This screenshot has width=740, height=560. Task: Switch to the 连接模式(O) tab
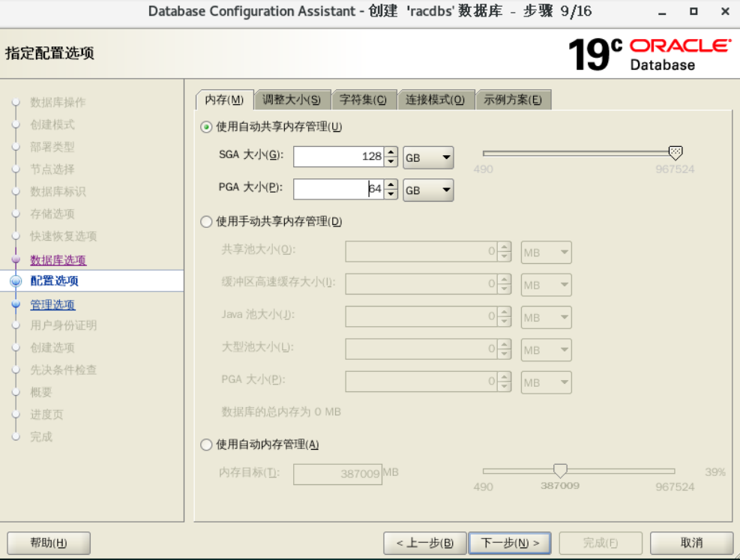[x=436, y=100]
